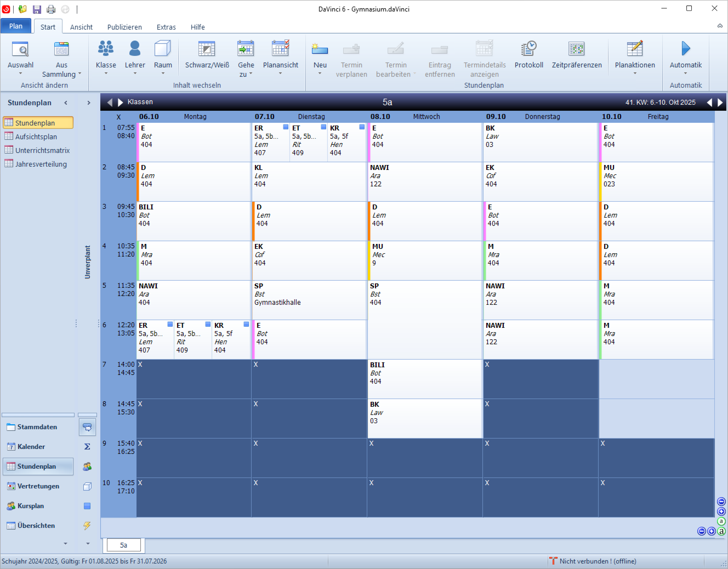Click the save icon in the title bar

pyautogui.click(x=37, y=9)
